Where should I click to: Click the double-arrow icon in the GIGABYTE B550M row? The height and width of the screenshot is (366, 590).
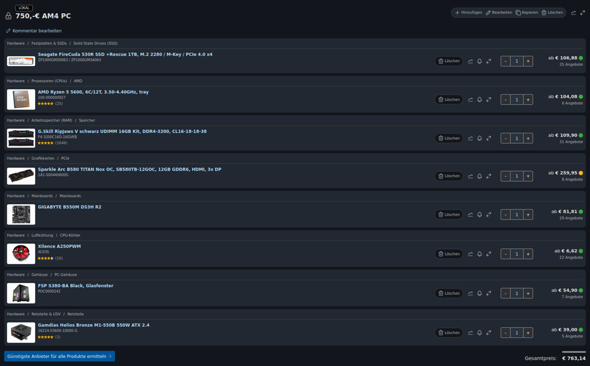coord(488,215)
